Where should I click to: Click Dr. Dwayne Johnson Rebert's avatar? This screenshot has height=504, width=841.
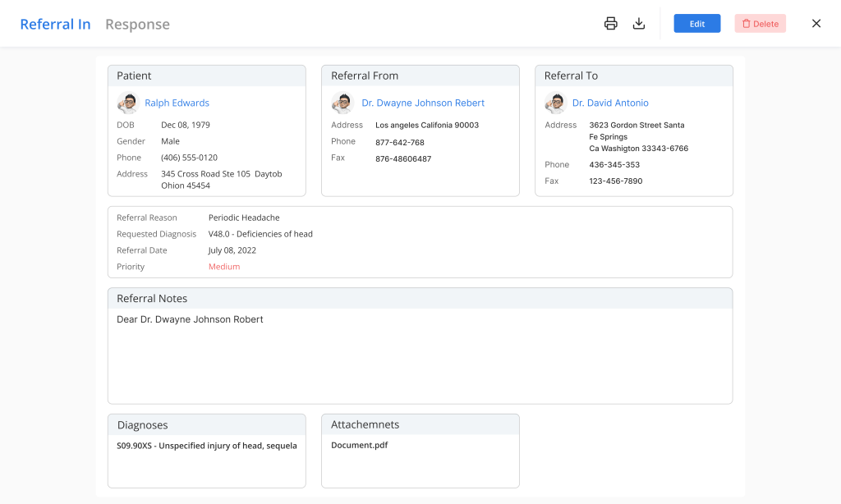pyautogui.click(x=342, y=103)
